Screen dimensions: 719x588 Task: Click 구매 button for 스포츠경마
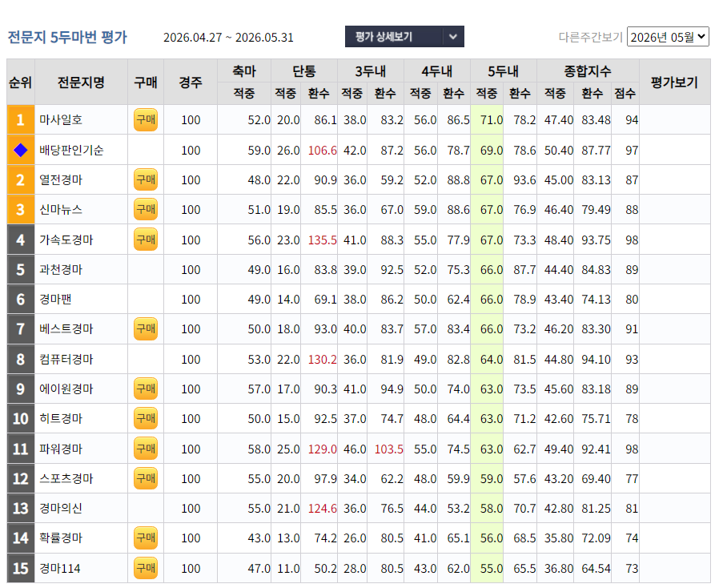click(146, 478)
